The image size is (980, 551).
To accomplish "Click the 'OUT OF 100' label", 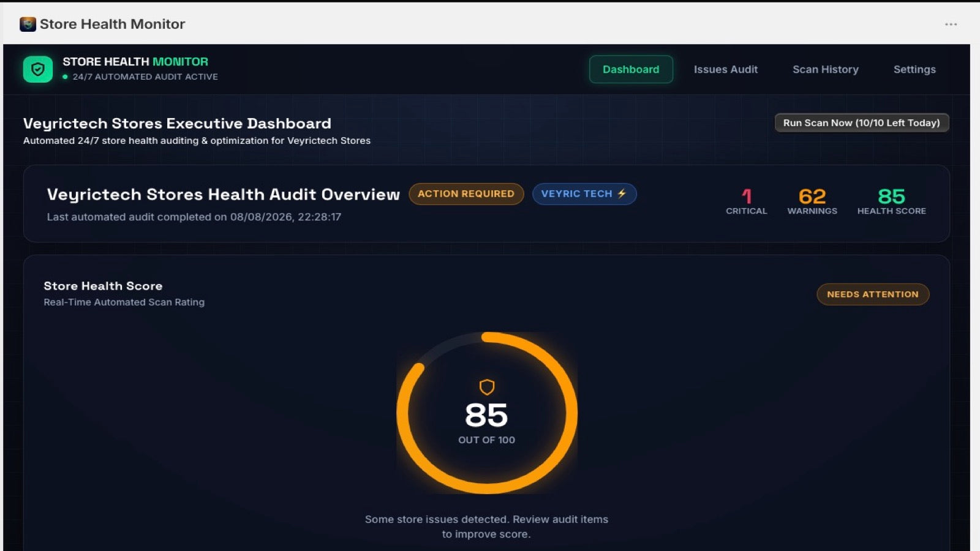I will (487, 440).
